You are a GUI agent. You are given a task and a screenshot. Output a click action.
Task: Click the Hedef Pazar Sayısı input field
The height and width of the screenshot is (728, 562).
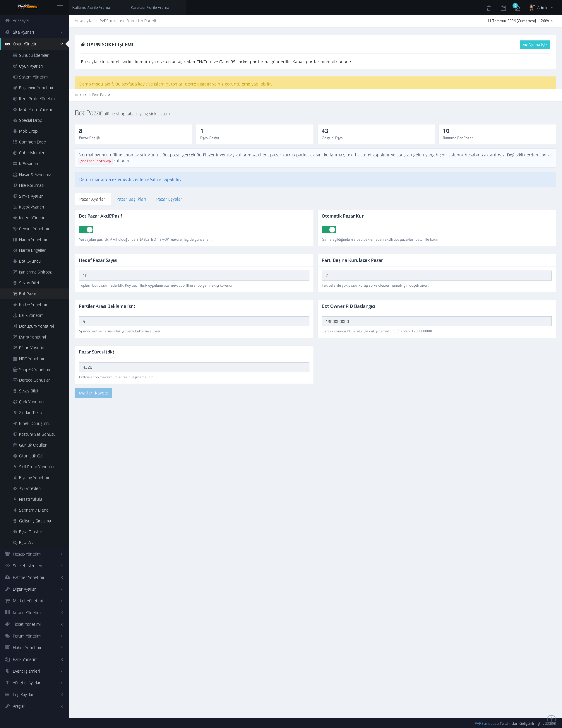pyautogui.click(x=194, y=276)
